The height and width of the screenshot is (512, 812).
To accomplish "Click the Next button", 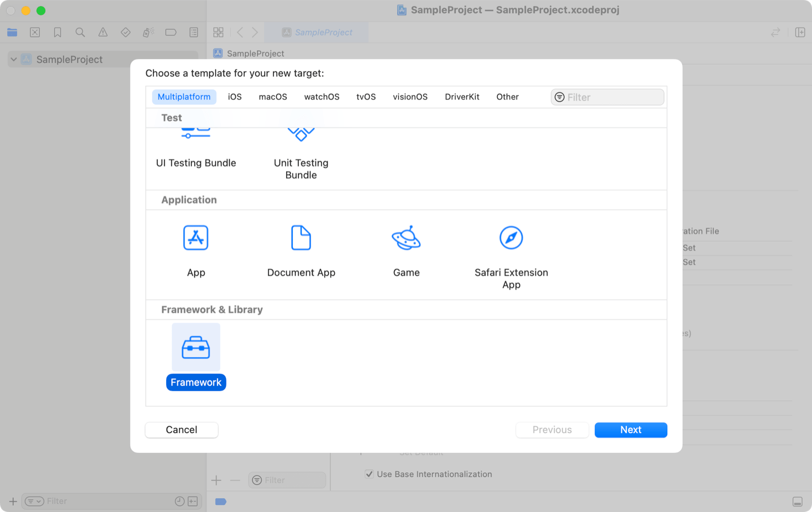I will 631,430.
